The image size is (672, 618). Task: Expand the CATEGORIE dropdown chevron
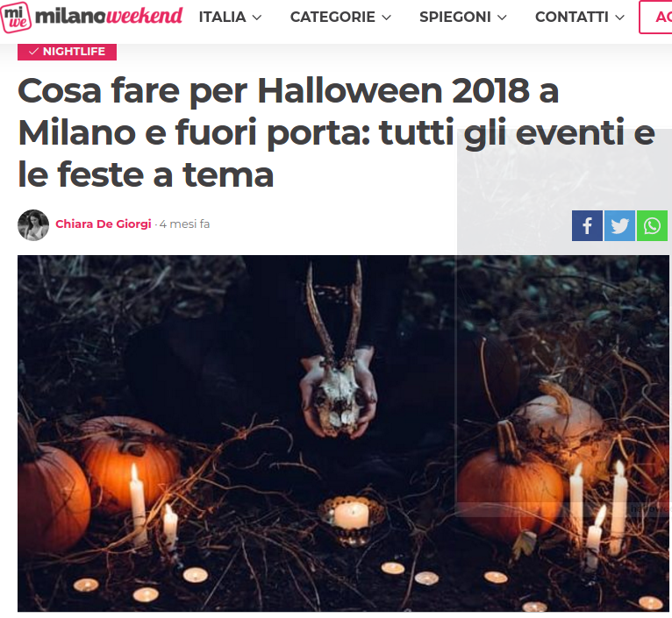click(386, 18)
